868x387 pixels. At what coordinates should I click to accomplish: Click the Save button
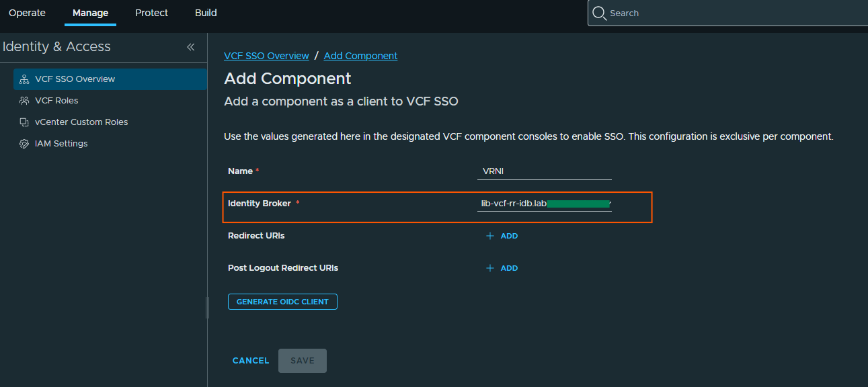(303, 361)
